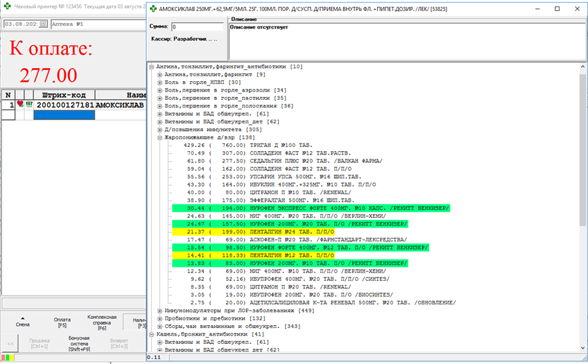The image size is (588, 364).
Task: Click the Возврат [Ctrl+3] button
Action: (x=119, y=343)
